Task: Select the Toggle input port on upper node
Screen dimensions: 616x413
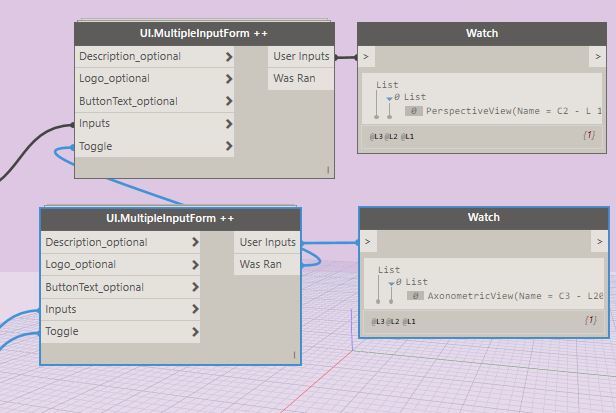Action: click(x=96, y=147)
